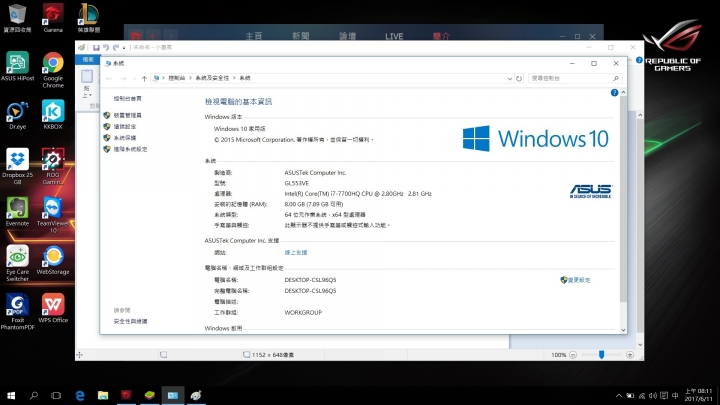This screenshot has width=720, height=405.
Task: Open File Explorer from the taskbar
Action: [x=103, y=395]
